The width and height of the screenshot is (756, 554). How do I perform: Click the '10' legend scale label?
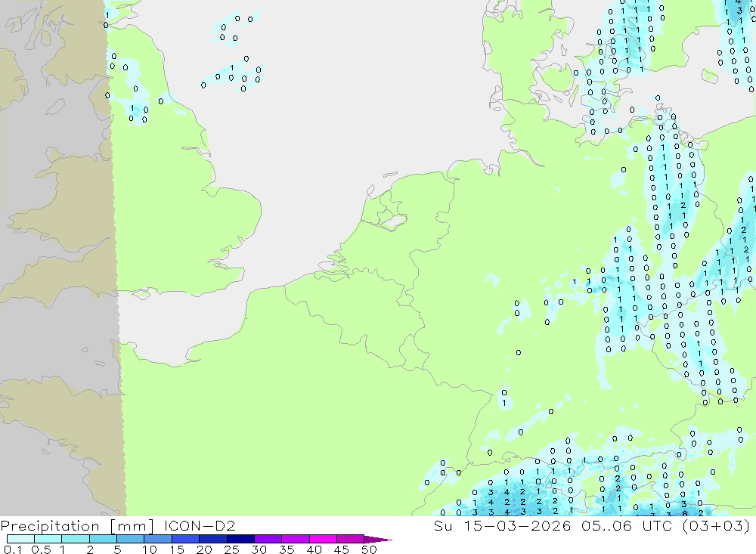click(x=150, y=549)
